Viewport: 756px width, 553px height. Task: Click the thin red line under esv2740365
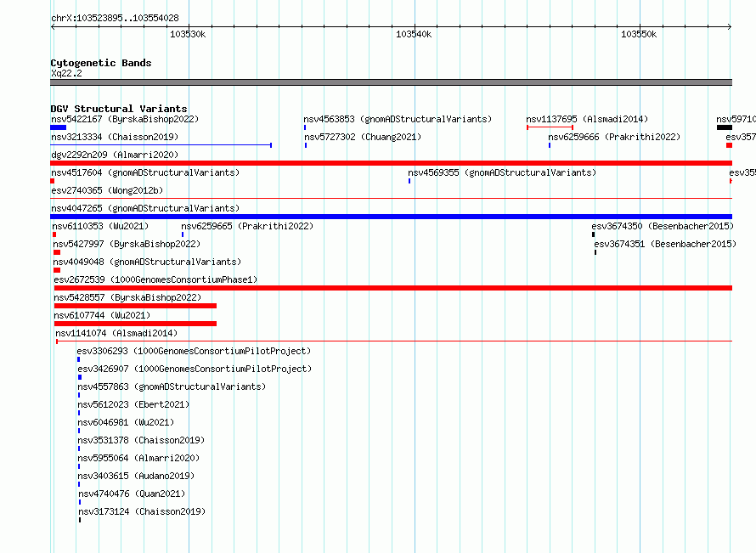point(391,198)
